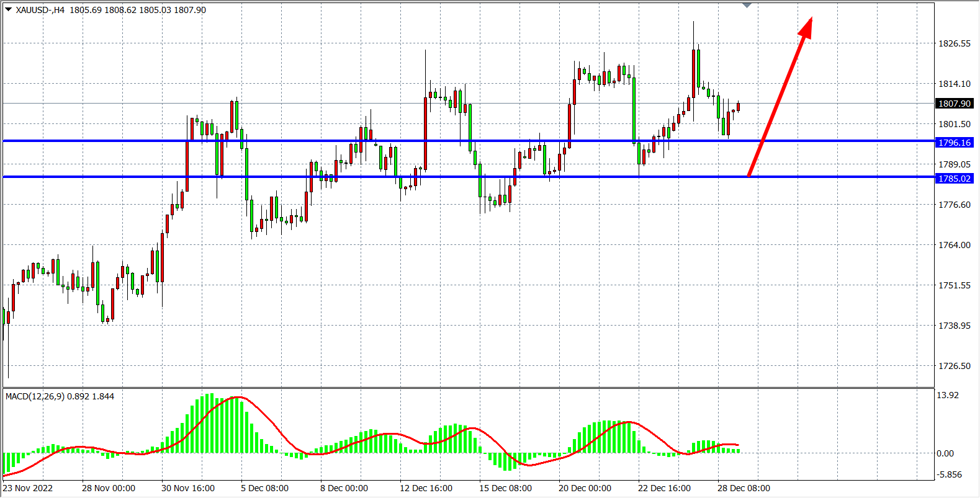The height and width of the screenshot is (498, 980).
Task: Click the 0.00 MACD zero level label
Action: pyautogui.click(x=945, y=453)
